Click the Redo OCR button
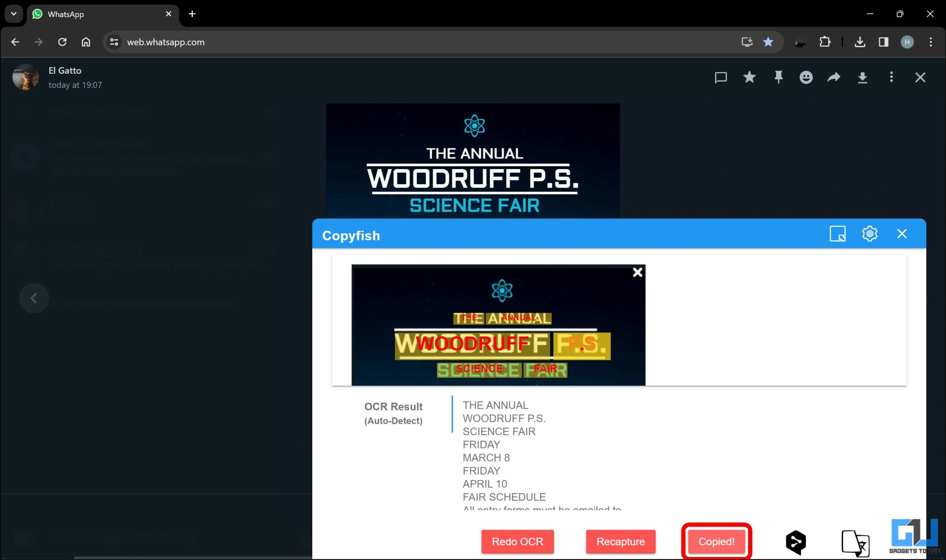The image size is (946, 560). pos(517,542)
